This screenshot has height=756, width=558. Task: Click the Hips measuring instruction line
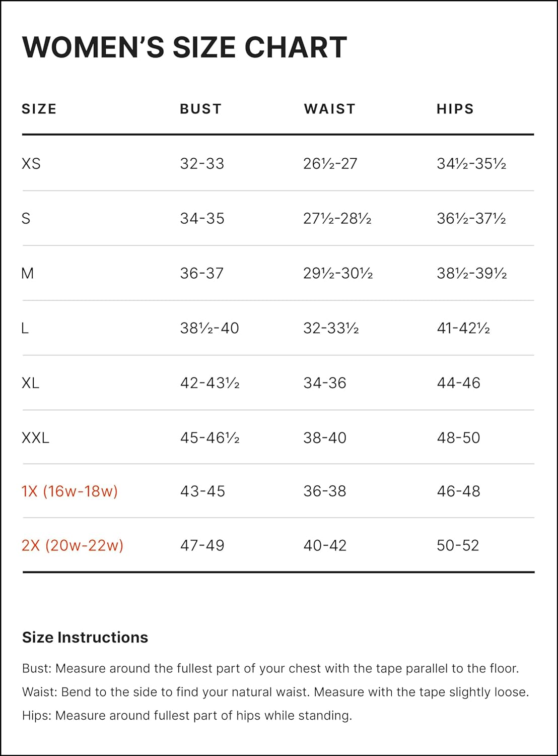tap(187, 716)
